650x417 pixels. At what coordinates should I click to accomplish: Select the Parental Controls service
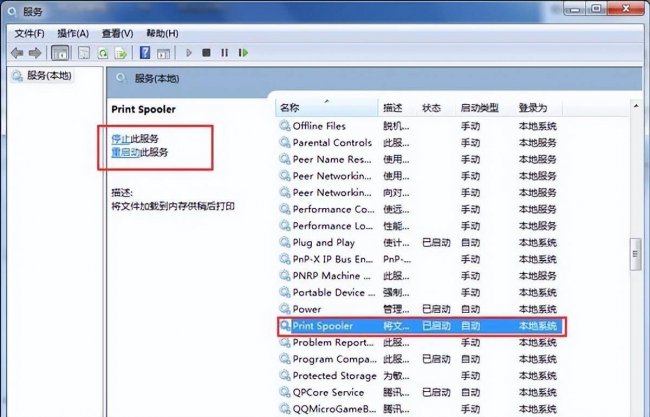click(332, 143)
